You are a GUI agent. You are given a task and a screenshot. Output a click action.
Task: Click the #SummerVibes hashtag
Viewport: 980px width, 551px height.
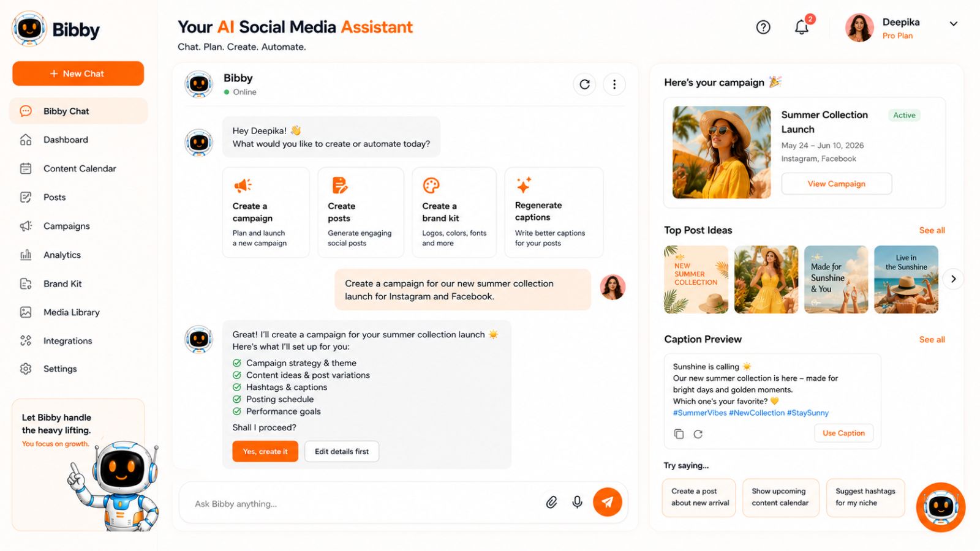[x=699, y=413]
